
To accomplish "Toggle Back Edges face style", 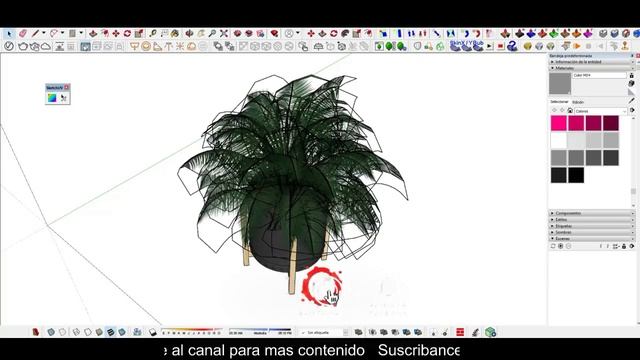I will [x=62, y=332].
